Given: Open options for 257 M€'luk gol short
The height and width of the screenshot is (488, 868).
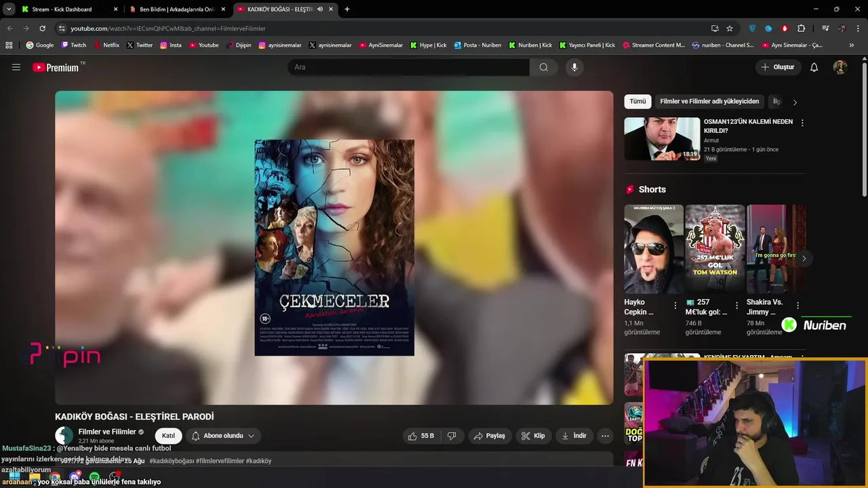Looking at the screenshot, I should [736, 306].
